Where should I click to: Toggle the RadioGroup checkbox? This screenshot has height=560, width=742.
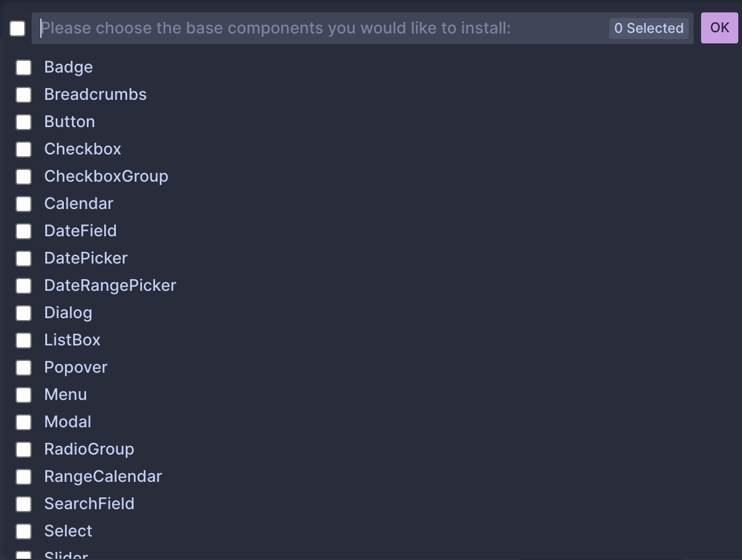[x=24, y=450]
